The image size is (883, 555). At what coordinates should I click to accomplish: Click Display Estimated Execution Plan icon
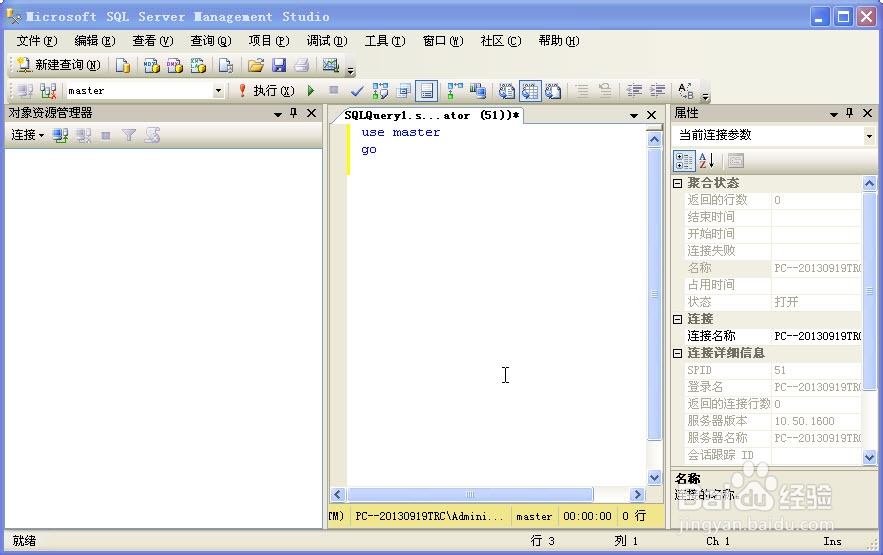pos(380,91)
